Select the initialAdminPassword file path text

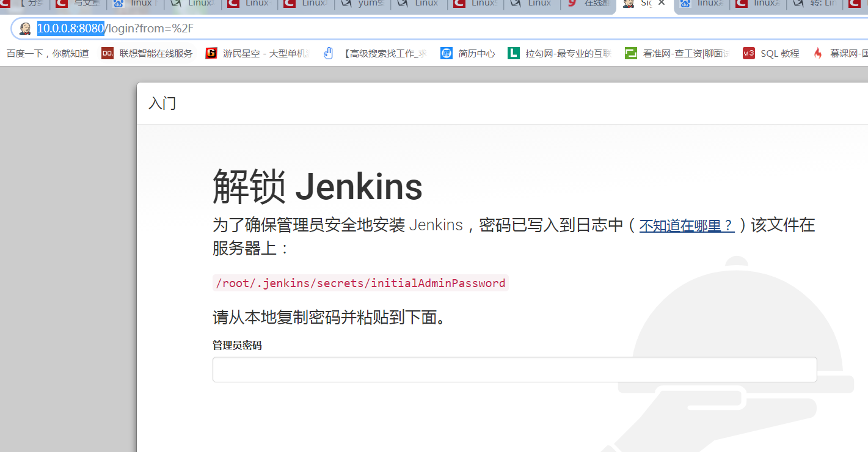pos(358,283)
